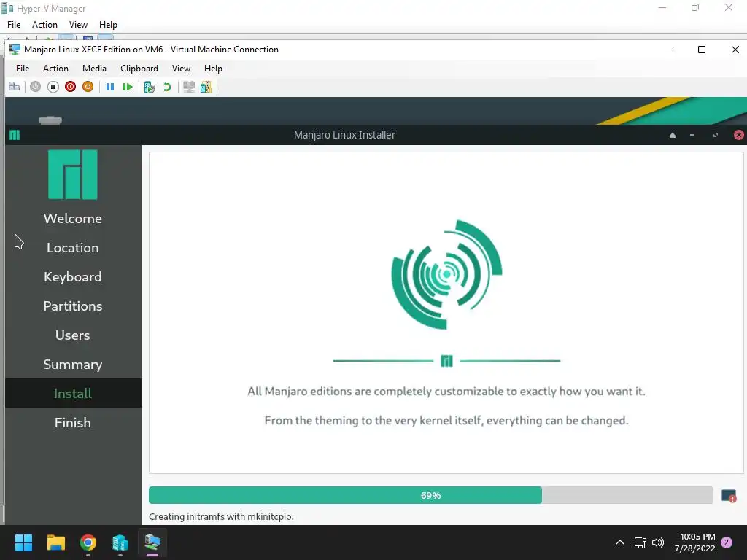
Task: Click the grey Start VM icon
Action: 35,87
